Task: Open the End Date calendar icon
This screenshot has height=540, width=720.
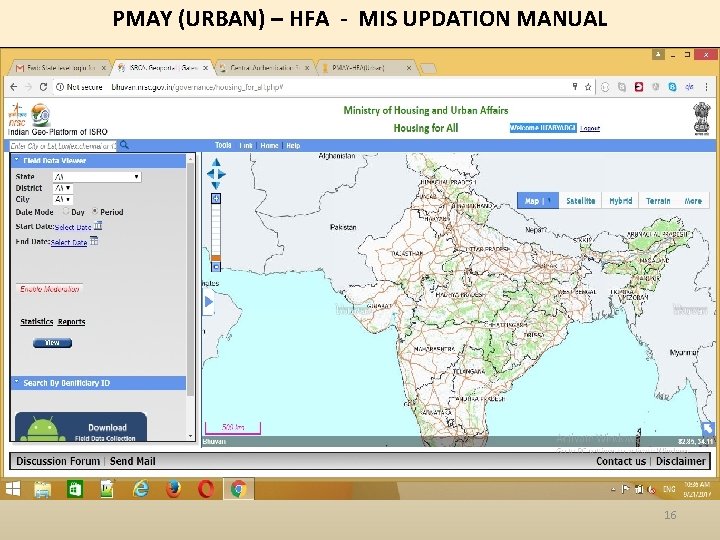Action: 94,241
